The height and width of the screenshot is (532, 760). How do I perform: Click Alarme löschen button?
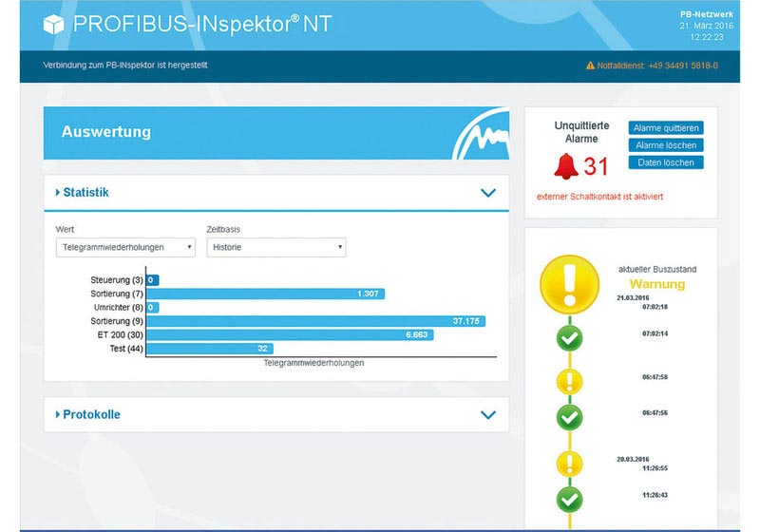[x=666, y=145]
